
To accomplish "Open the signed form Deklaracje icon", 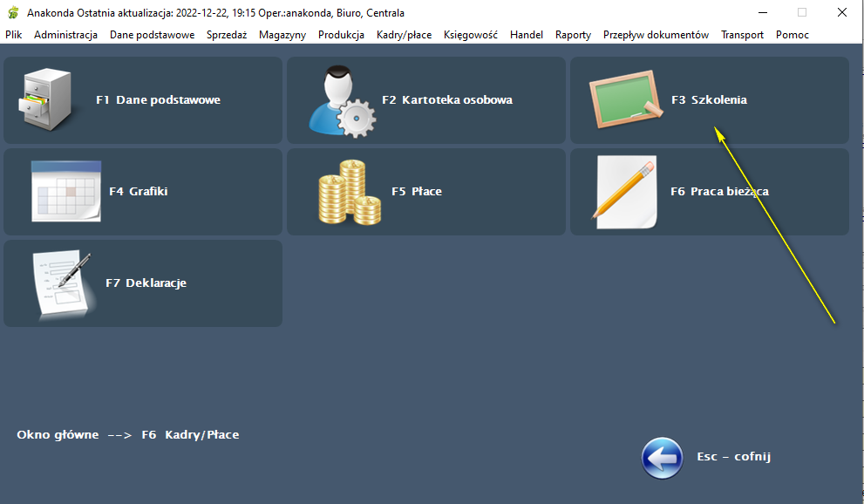I will [63, 283].
